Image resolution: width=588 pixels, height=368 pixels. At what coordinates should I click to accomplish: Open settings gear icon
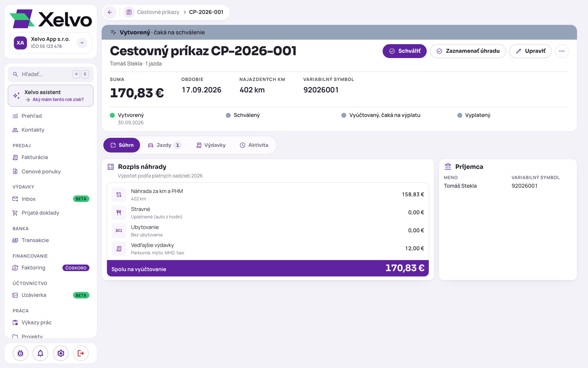(x=61, y=353)
